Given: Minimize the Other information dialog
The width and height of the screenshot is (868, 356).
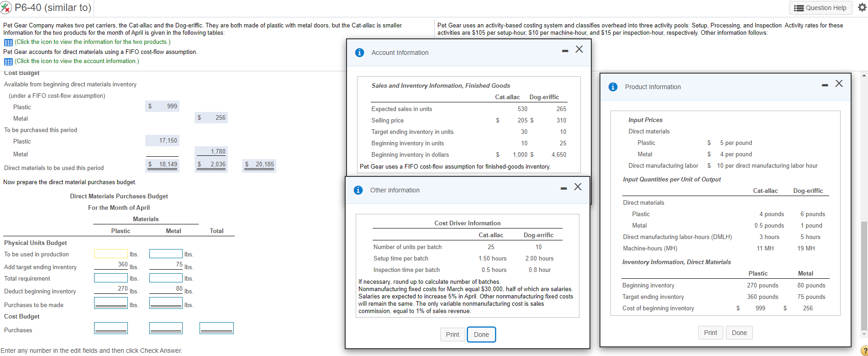Looking at the screenshot, I should [564, 188].
